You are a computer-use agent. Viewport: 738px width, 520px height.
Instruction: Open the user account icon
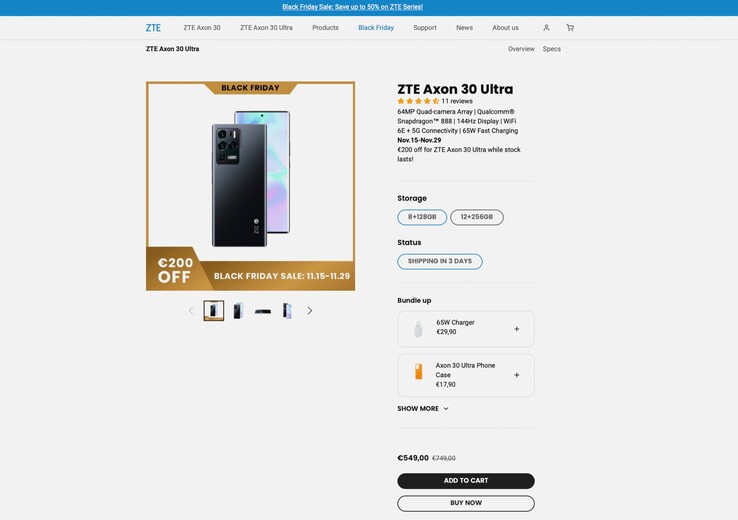[546, 28]
